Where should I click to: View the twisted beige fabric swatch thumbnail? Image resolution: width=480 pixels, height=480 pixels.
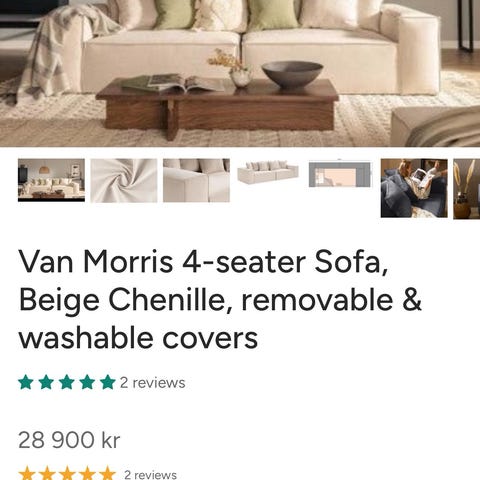coord(124,180)
